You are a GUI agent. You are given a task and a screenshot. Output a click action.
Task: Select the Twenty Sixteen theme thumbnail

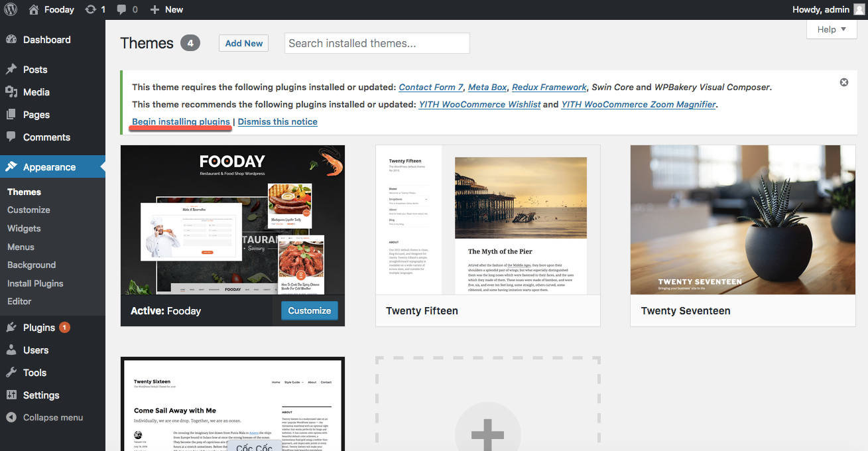233,405
